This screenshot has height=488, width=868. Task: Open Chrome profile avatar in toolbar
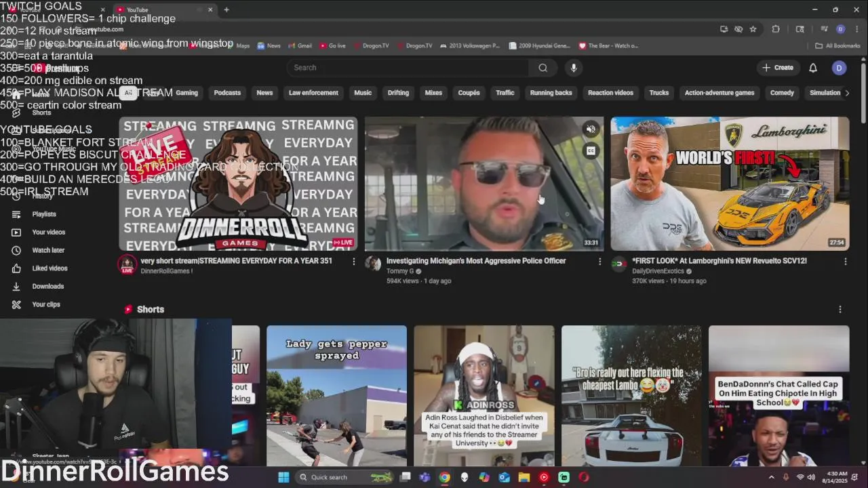tap(840, 29)
